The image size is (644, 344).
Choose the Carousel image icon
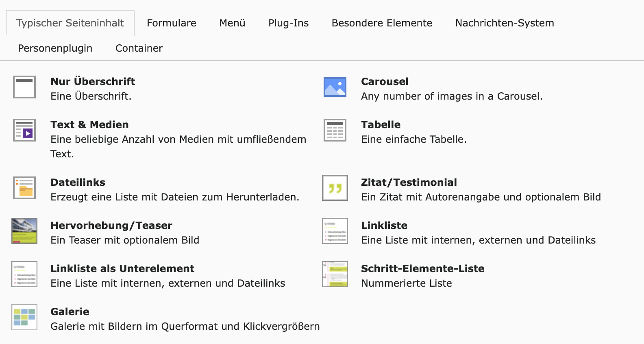tap(335, 87)
